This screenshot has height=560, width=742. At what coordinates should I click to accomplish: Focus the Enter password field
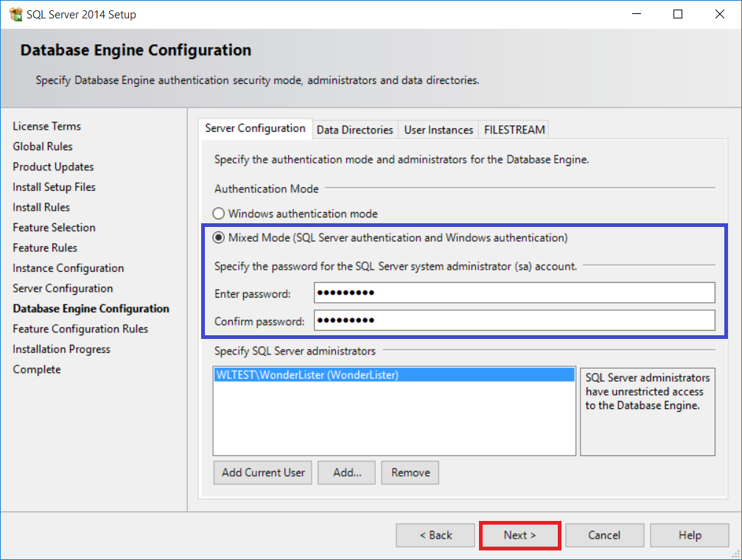click(x=514, y=293)
